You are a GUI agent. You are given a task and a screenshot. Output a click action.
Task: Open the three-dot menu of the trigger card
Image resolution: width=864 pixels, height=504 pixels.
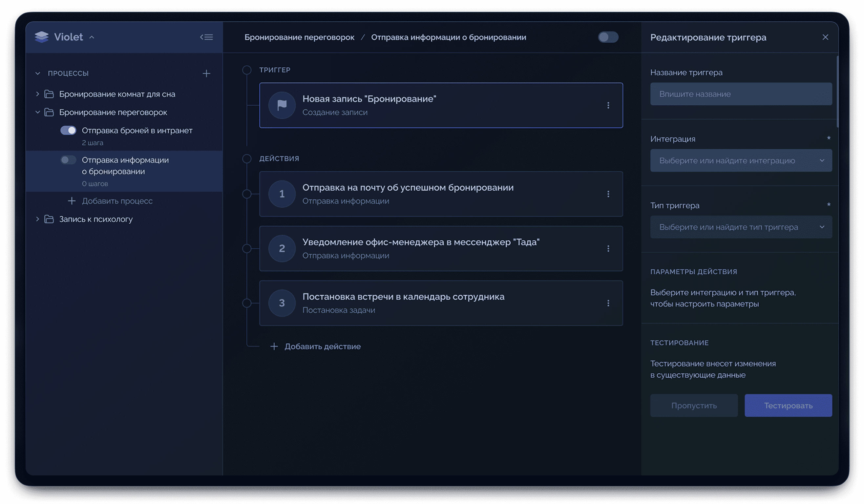pos(608,105)
